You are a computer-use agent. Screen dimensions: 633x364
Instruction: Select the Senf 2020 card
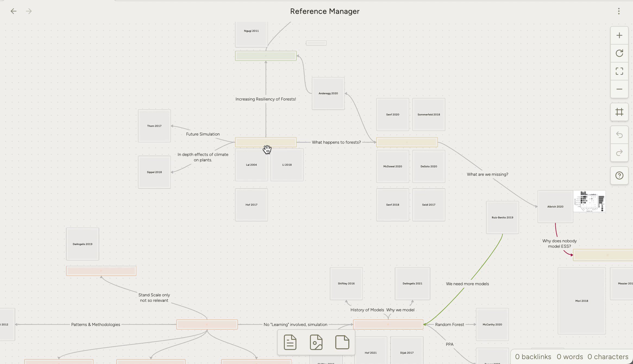pos(393,115)
